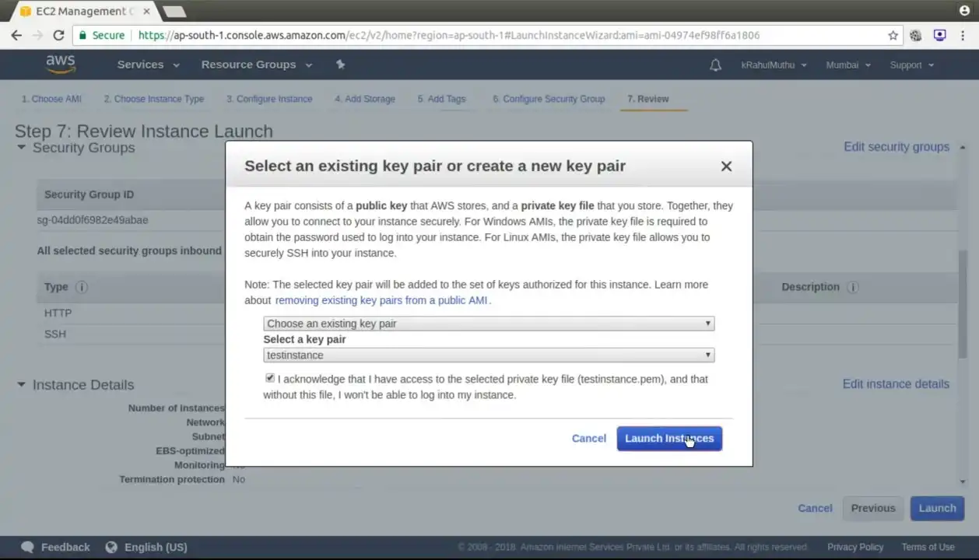Open the Privacy Policy link
The width and height of the screenshot is (979, 560).
point(855,547)
